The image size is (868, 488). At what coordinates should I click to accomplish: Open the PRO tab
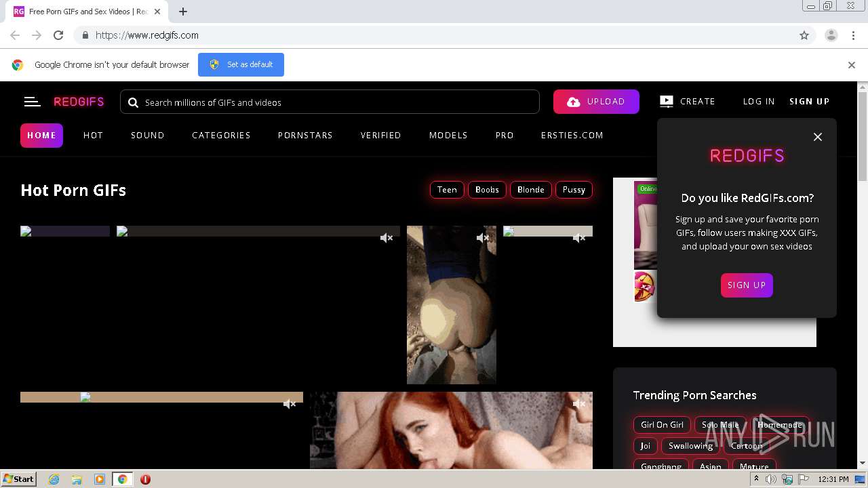[505, 136]
